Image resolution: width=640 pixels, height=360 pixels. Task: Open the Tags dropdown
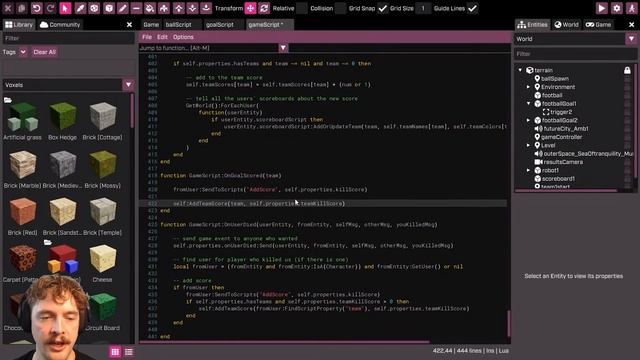[x=23, y=52]
